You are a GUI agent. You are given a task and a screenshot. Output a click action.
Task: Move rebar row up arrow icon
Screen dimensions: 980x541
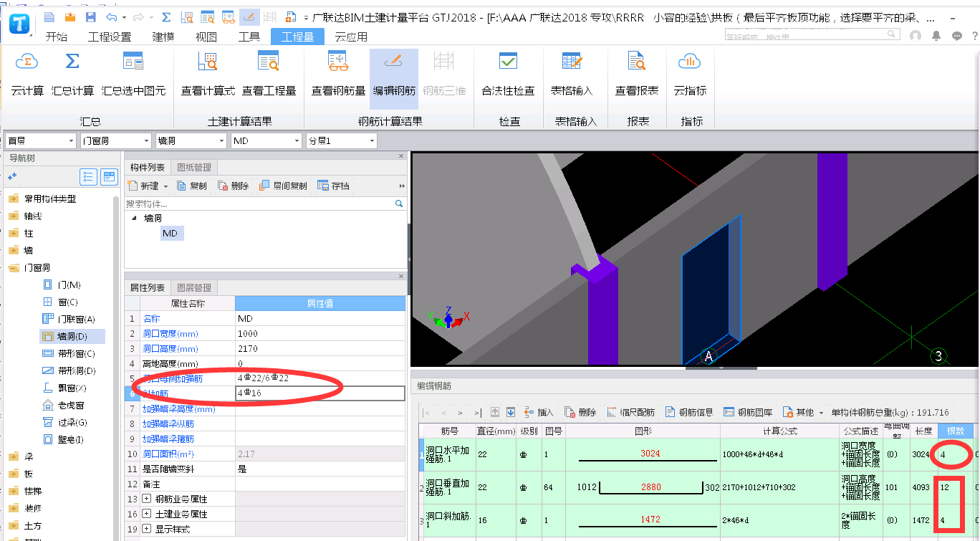click(495, 412)
